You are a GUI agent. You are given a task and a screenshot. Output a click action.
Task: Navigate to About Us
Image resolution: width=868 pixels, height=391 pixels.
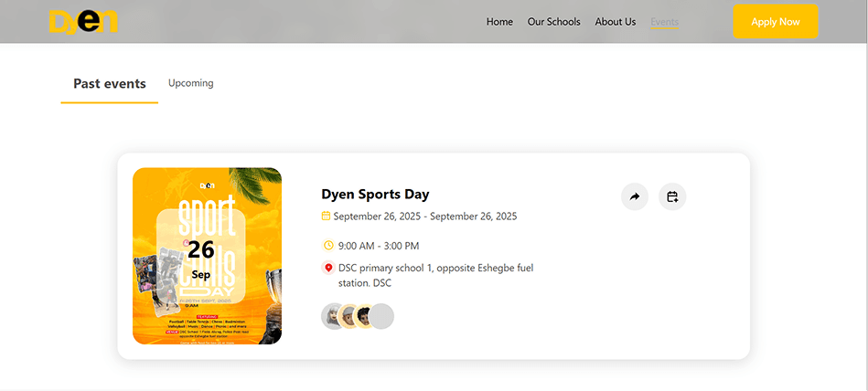[615, 22]
